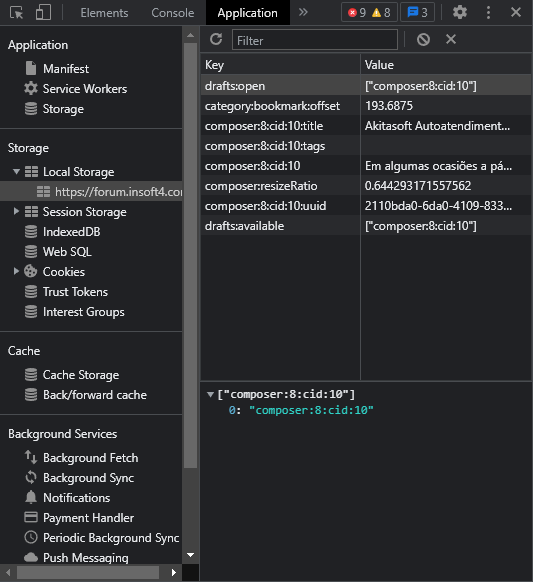The width and height of the screenshot is (533, 582).
Task: Click the errors and warnings counter
Action: click(x=369, y=13)
